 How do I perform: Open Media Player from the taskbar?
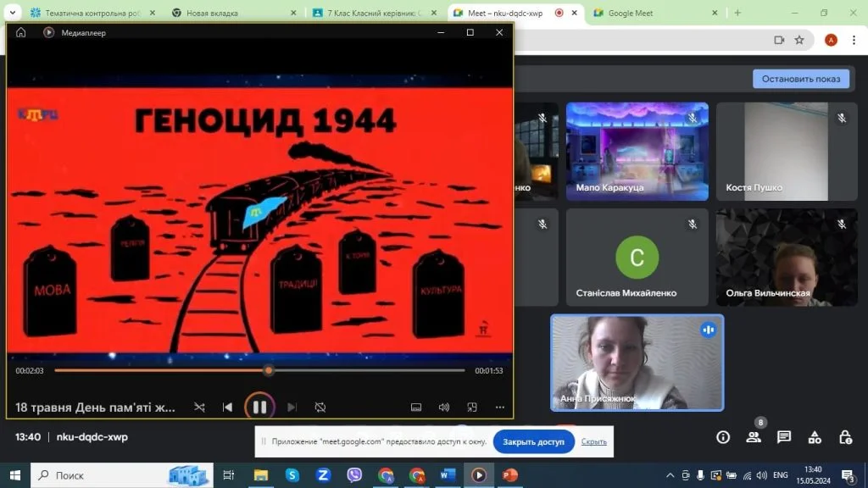tap(479, 475)
